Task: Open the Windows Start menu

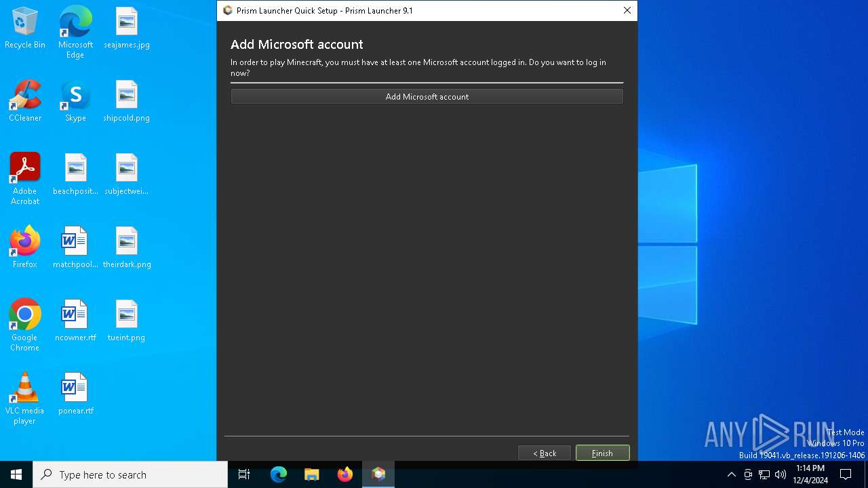Action: [x=16, y=474]
